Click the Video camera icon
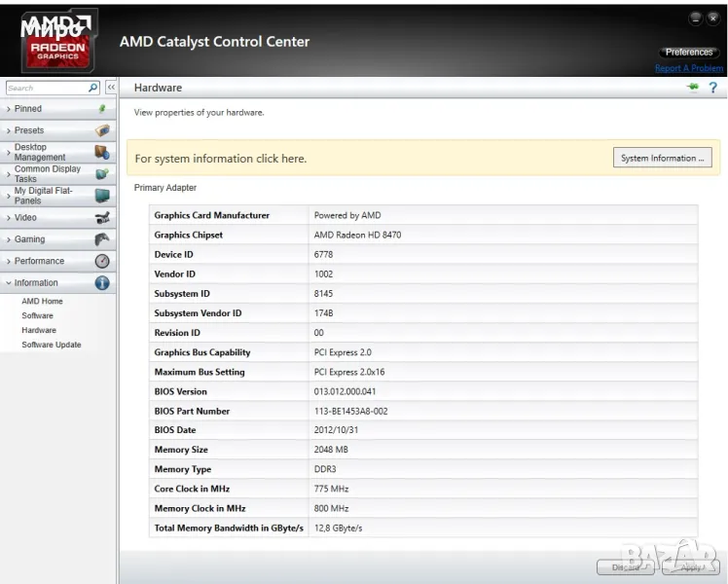 (x=102, y=218)
